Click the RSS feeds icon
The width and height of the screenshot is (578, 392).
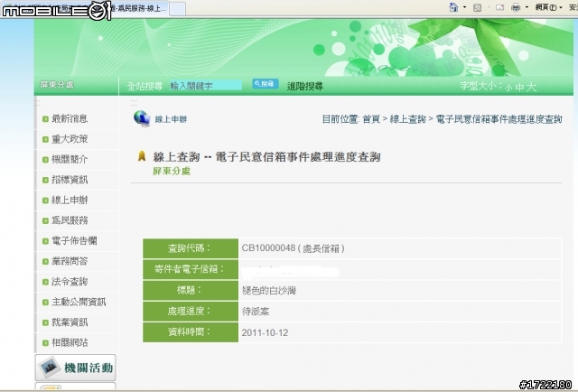click(x=478, y=7)
